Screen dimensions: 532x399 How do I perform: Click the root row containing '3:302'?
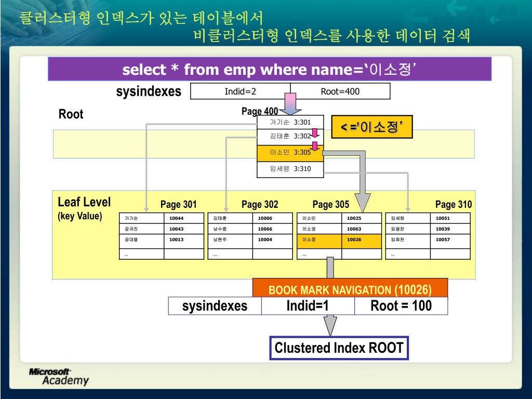[290, 137]
